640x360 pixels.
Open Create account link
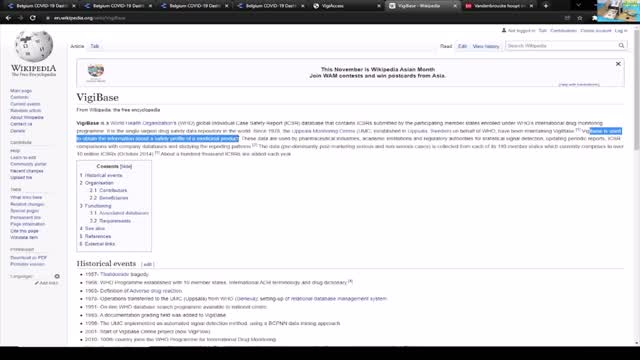[596, 31]
